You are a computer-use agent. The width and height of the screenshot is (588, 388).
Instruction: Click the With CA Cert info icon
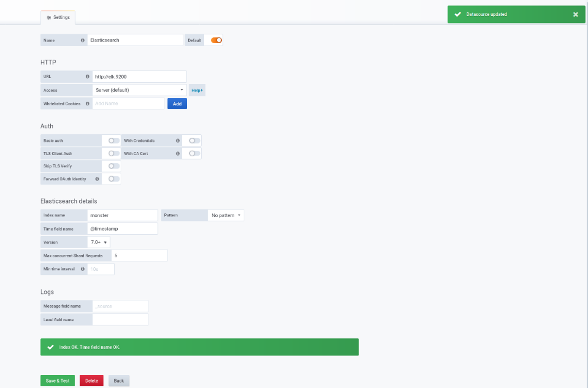point(177,153)
